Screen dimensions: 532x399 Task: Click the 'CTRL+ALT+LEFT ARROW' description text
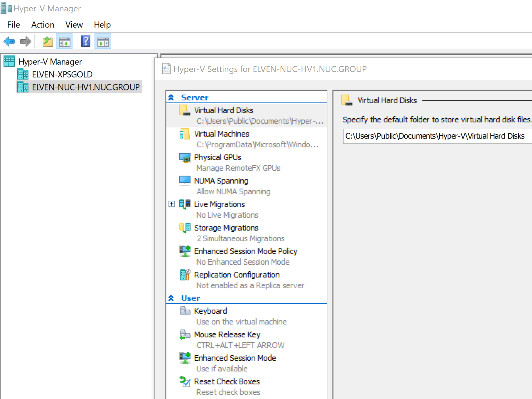pyautogui.click(x=240, y=345)
